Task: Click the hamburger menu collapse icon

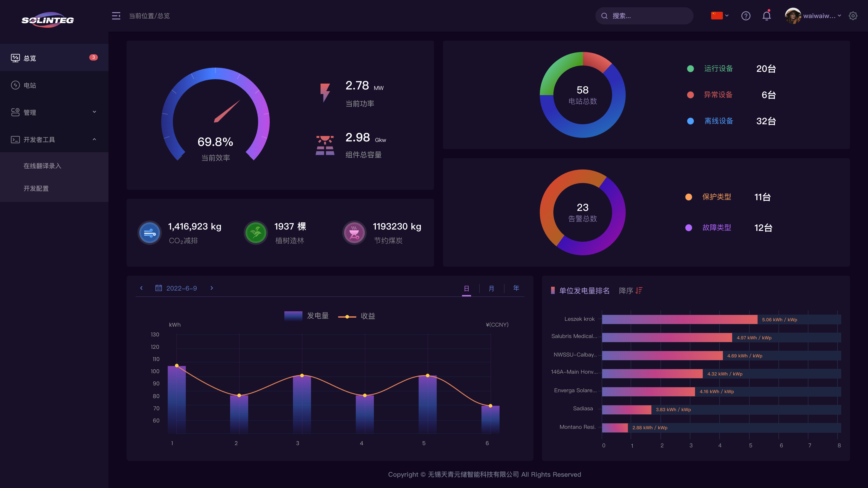Action: (x=116, y=16)
